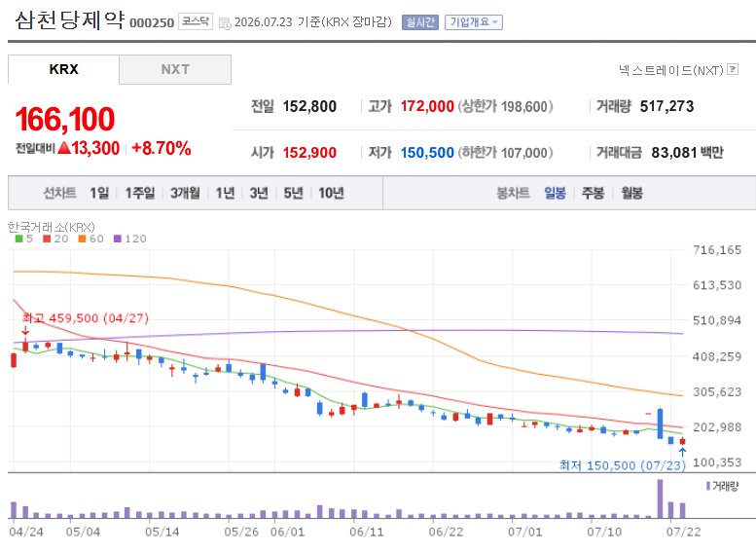The width and height of the screenshot is (756, 552).
Task: Click the 04/24 date axis label
Action: 26,532
